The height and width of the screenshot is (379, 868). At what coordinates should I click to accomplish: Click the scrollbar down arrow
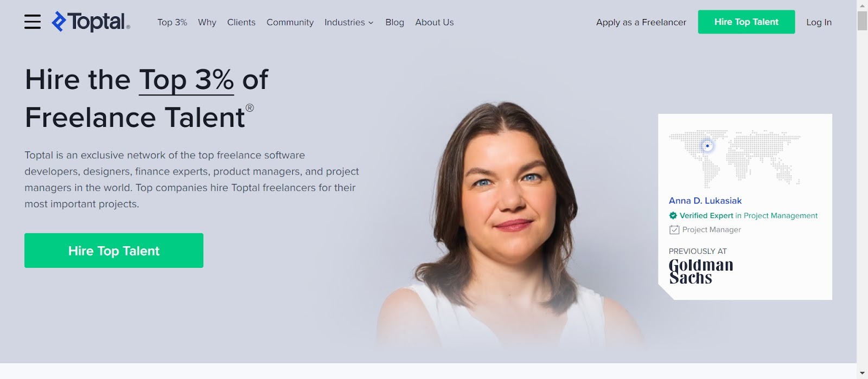[862, 373]
